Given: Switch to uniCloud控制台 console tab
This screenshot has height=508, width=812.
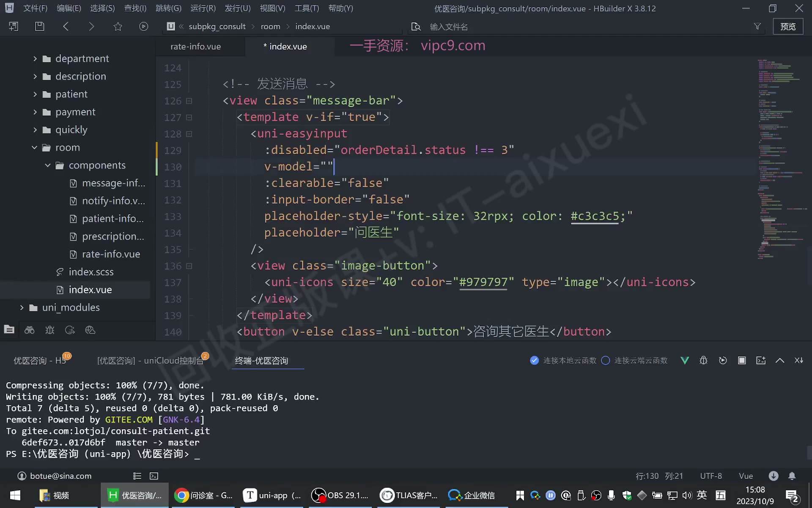Looking at the screenshot, I should 150,360.
